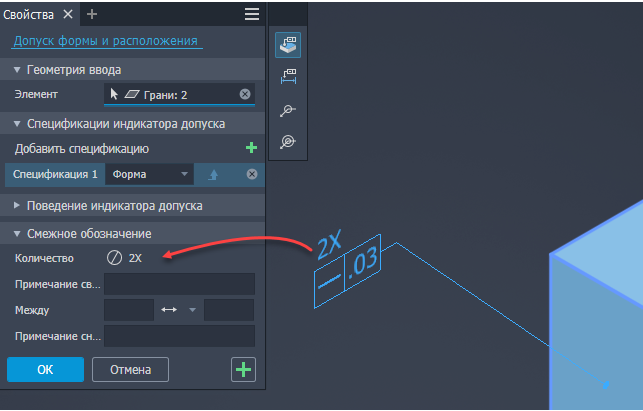Click the first Между input field
The image size is (643, 411).
[x=129, y=310]
